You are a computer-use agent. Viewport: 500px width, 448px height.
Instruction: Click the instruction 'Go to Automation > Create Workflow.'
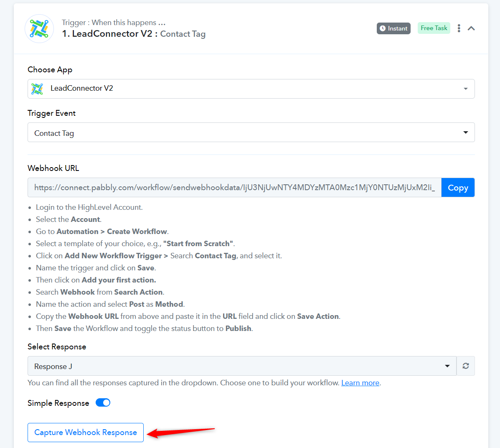pos(102,232)
